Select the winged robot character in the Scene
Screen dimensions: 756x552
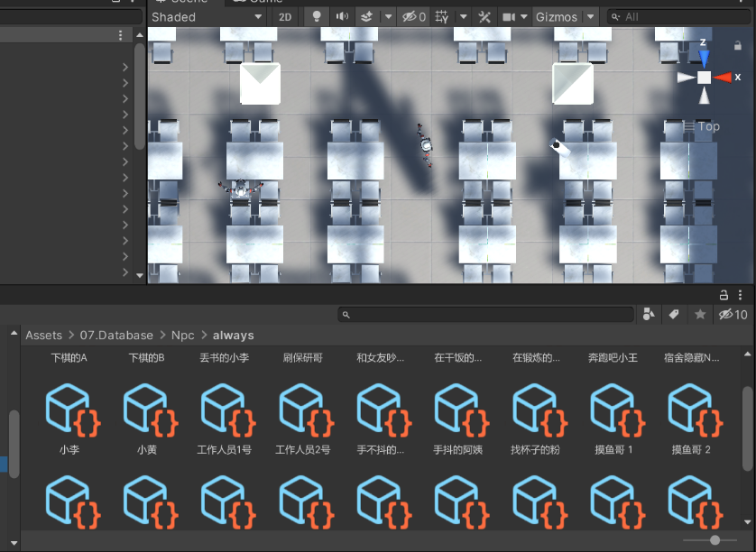tap(240, 189)
